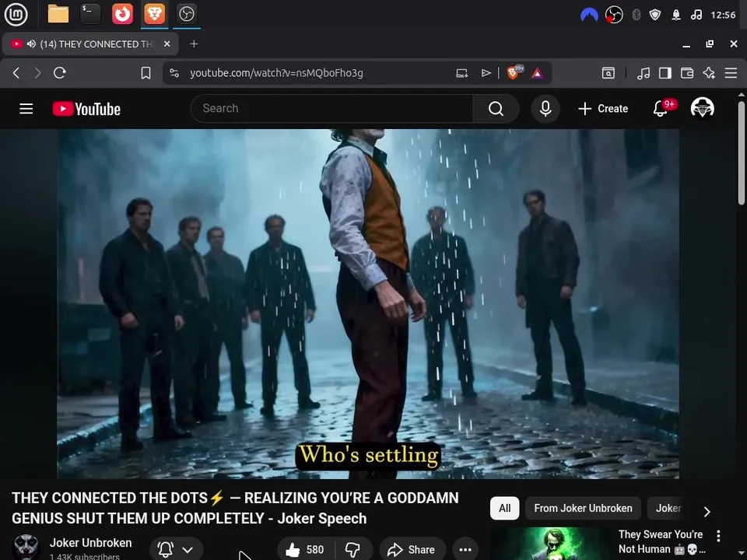
Task: Open the Leo AI assistant icon
Action: tap(709, 73)
